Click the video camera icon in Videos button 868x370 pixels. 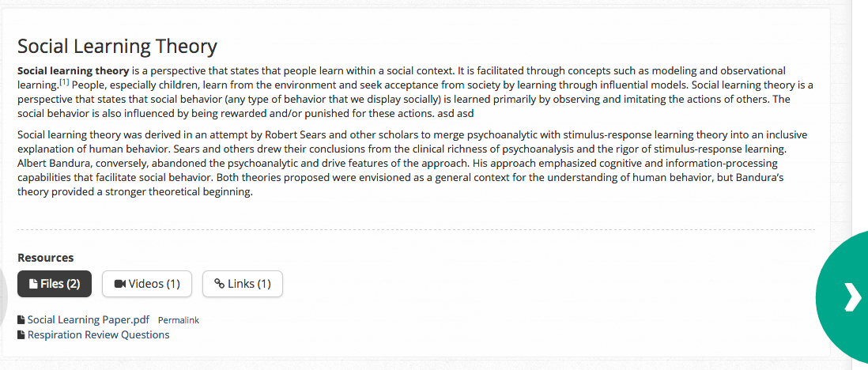(x=120, y=284)
